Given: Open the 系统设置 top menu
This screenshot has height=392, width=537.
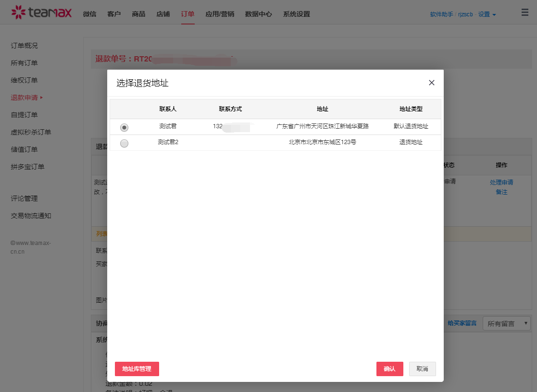Looking at the screenshot, I should click(296, 14).
